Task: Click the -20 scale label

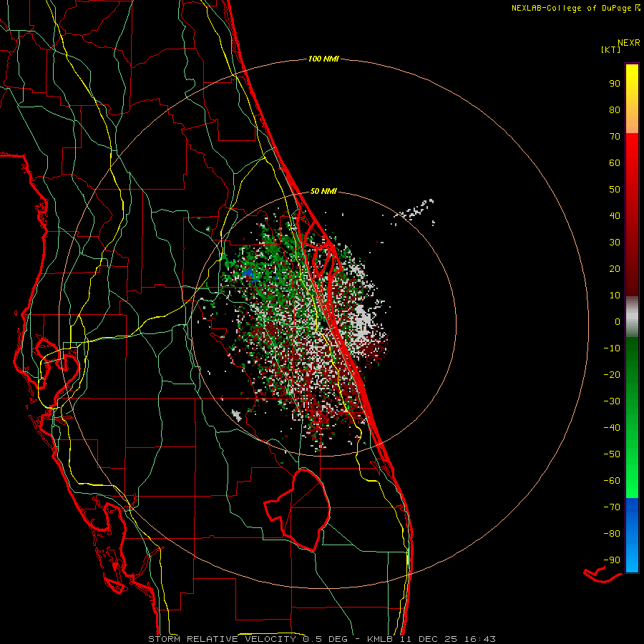Action: 612,374
